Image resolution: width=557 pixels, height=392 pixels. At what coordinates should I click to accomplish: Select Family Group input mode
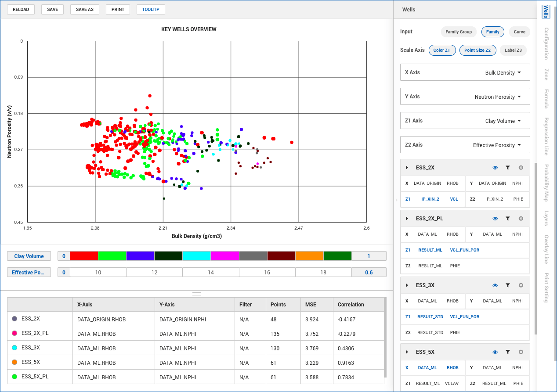459,32
